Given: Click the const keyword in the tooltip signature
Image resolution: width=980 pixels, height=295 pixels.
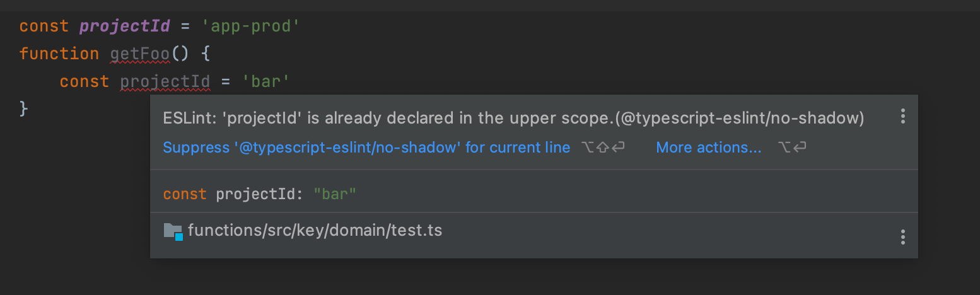Looking at the screenshot, I should pos(184,194).
